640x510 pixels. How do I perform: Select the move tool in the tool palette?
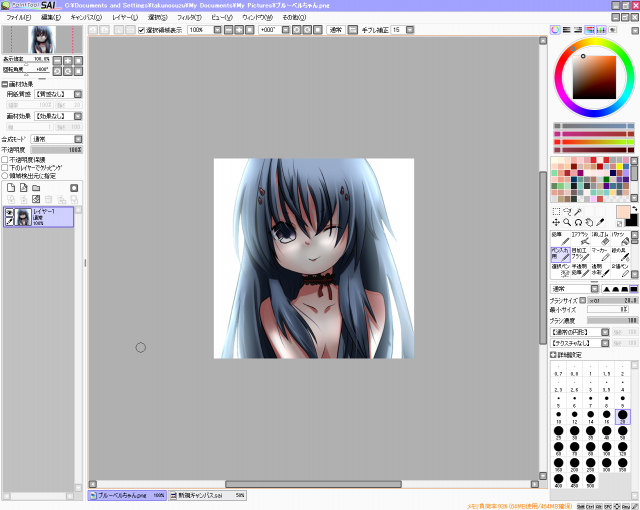pyautogui.click(x=556, y=222)
